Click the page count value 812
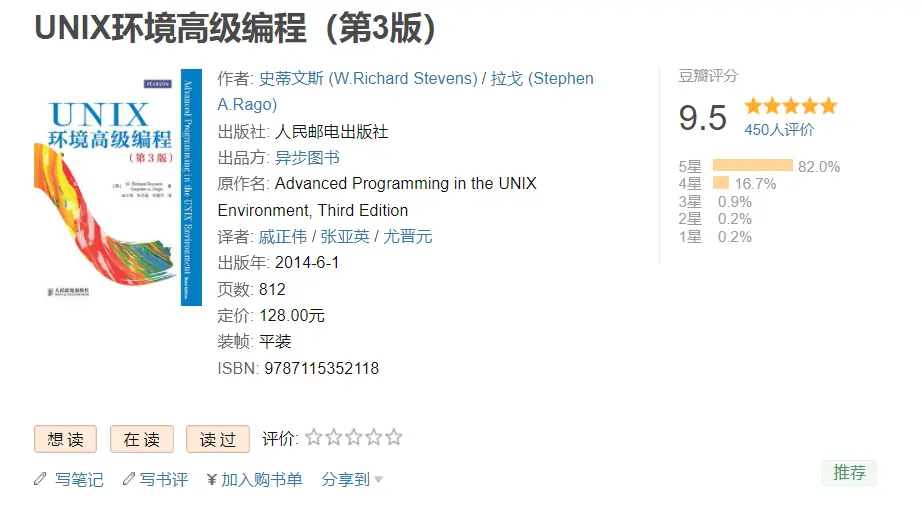 (272, 289)
